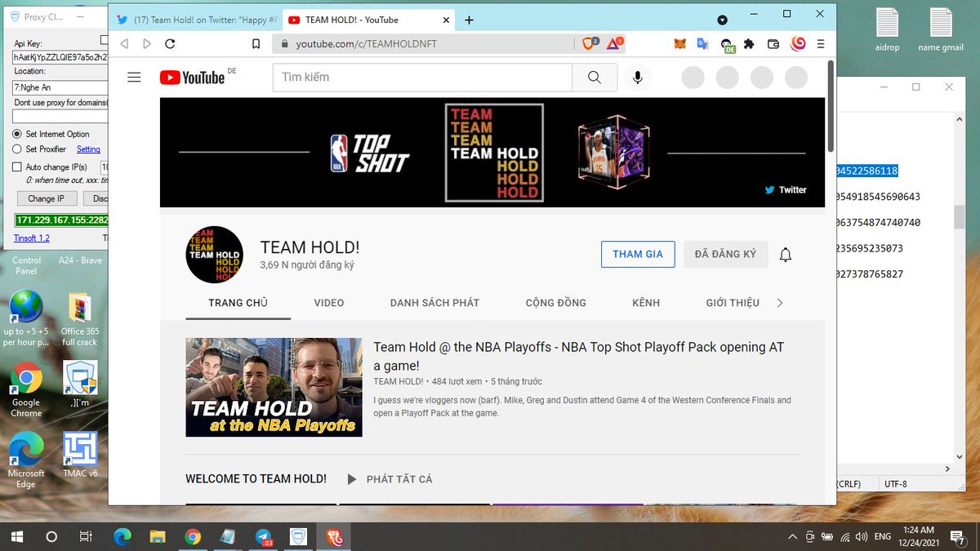The height and width of the screenshot is (551, 980).
Task: Open the DANH SÁCH PHÁT tab
Action: (x=434, y=303)
